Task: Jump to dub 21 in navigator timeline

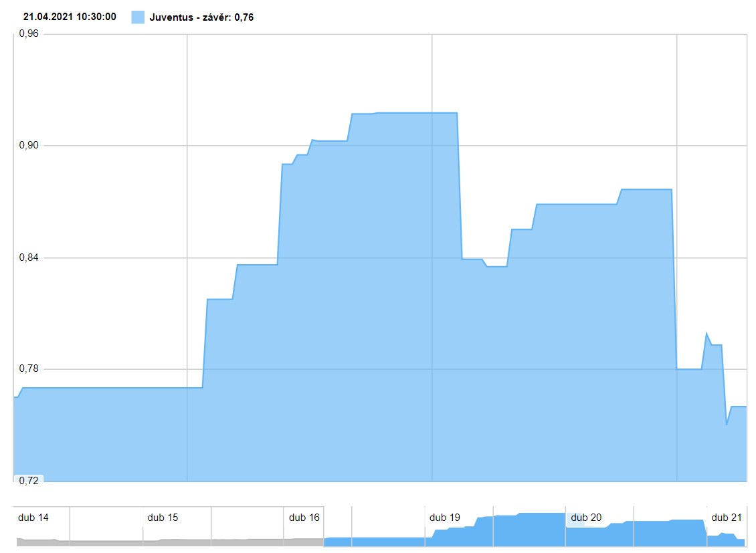Action: [727, 518]
